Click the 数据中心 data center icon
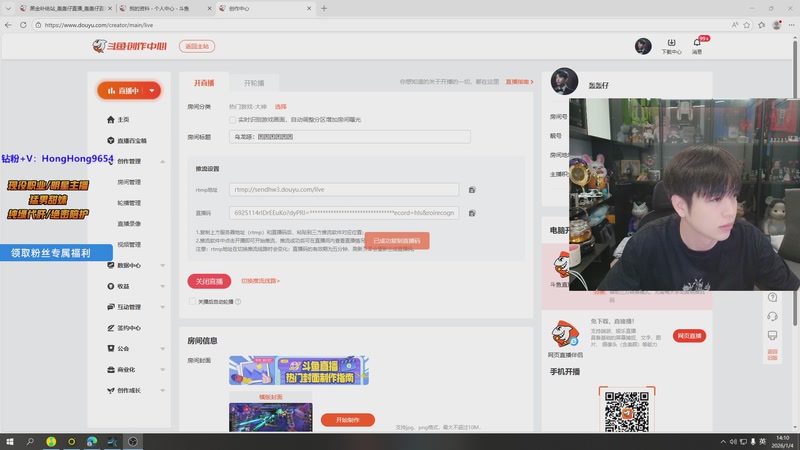800x450 pixels. click(111, 265)
